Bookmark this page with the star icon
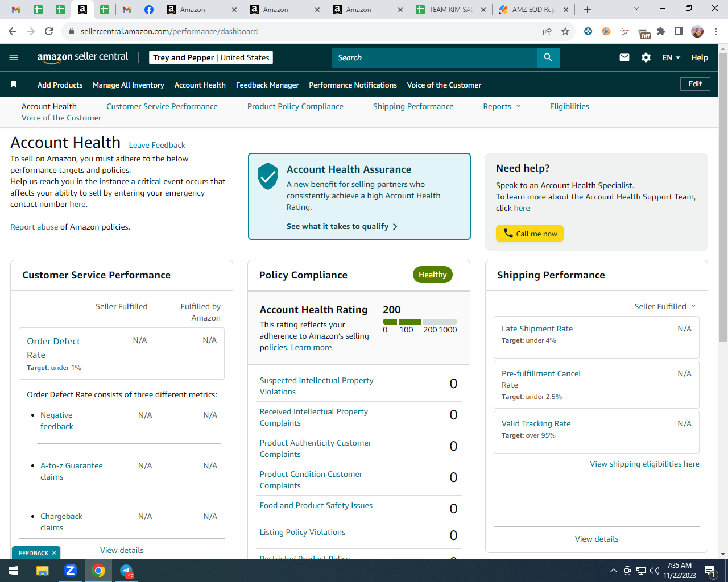The image size is (728, 582). click(565, 31)
